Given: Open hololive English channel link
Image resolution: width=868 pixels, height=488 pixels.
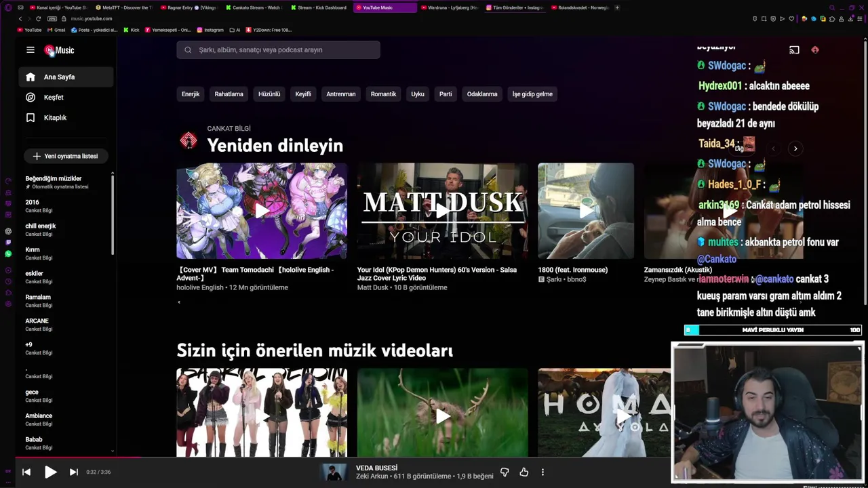Looking at the screenshot, I should point(200,287).
